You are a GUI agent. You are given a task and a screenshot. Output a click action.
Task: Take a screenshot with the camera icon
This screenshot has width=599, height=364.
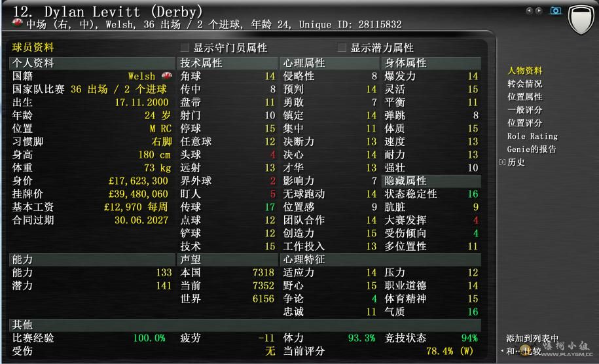(x=555, y=10)
